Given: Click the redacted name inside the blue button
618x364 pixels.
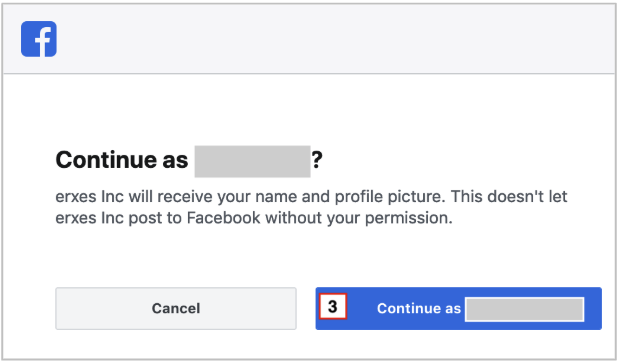Looking at the screenshot, I should (525, 309).
